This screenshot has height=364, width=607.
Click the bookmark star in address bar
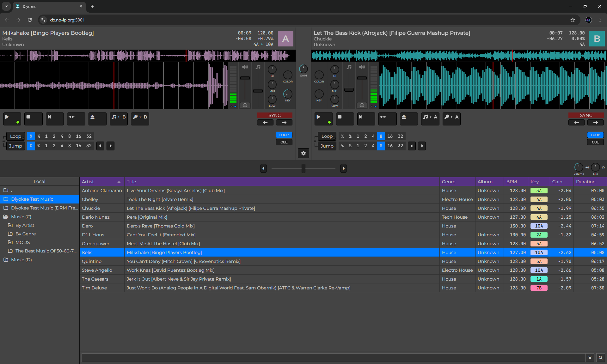573,20
